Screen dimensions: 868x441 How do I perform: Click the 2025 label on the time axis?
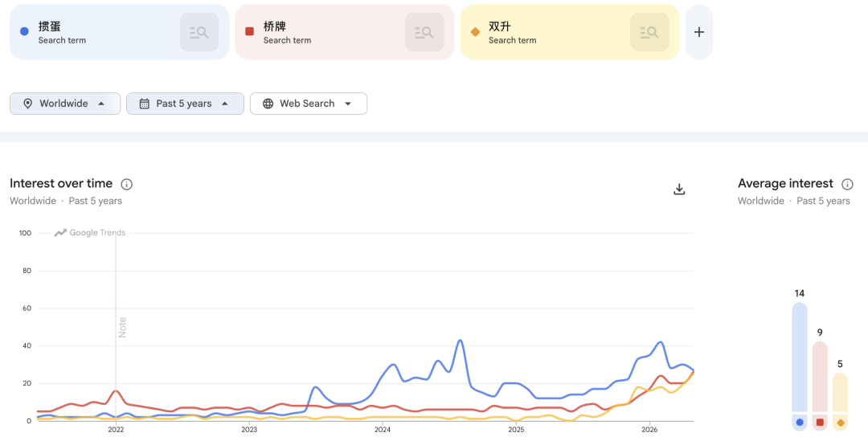(x=516, y=429)
